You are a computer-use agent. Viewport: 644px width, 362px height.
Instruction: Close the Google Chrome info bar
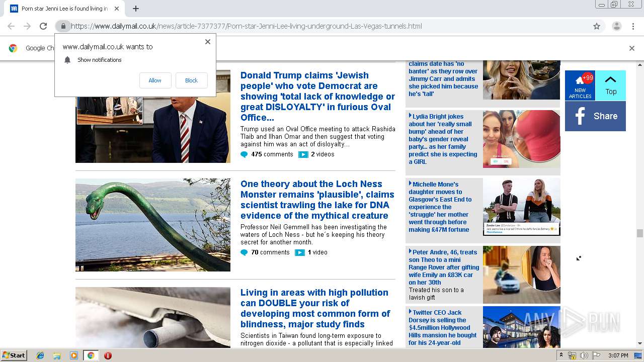click(632, 48)
